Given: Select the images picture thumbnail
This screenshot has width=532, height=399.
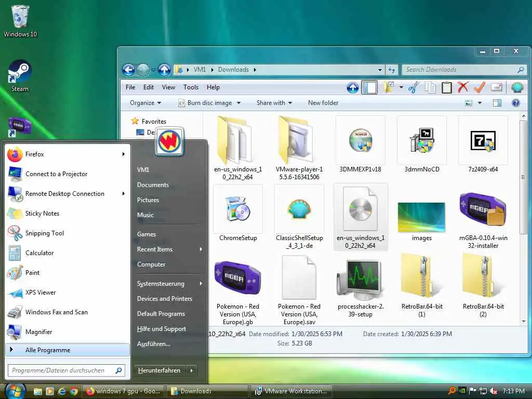Looking at the screenshot, I should tap(422, 217).
